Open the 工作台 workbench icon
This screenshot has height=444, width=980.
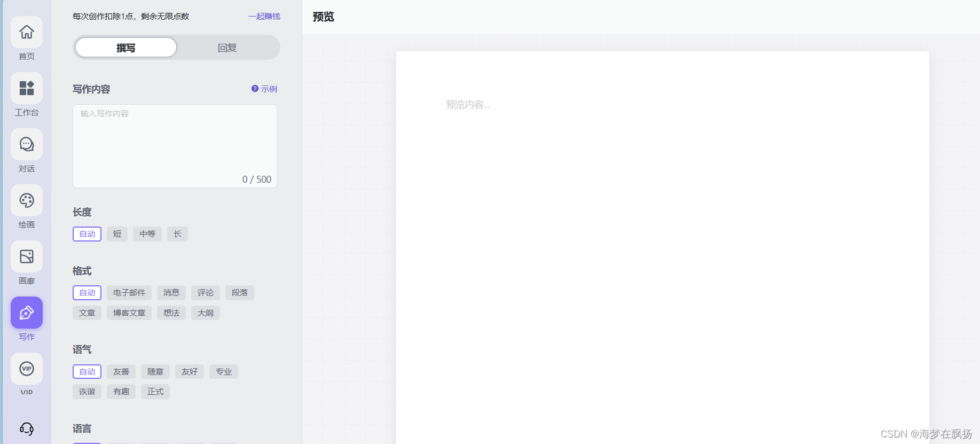click(27, 88)
